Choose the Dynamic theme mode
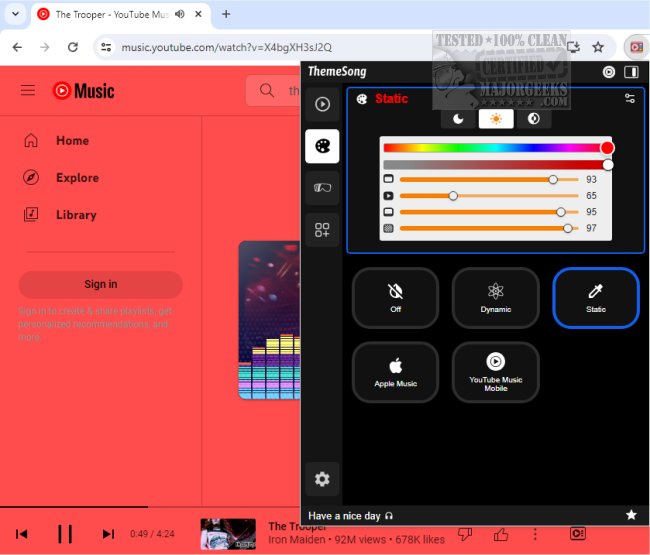This screenshot has width=650, height=555. [495, 298]
